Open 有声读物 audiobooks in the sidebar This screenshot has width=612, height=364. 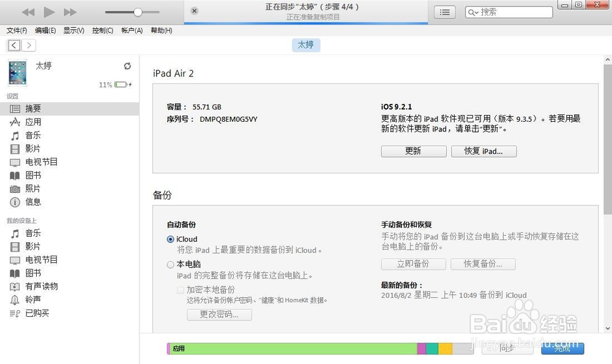tap(70, 286)
